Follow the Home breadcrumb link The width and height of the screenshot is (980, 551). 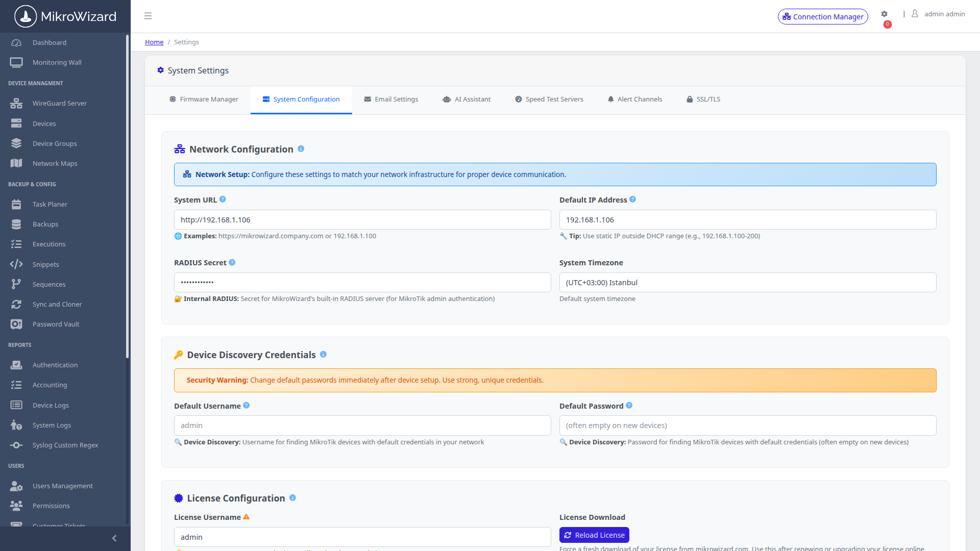click(154, 42)
